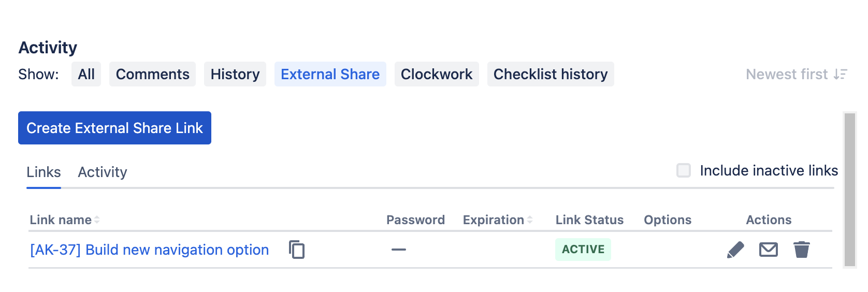The image size is (868, 292).
Task: Open the AK-37 Build new navigation option link
Action: (x=149, y=250)
